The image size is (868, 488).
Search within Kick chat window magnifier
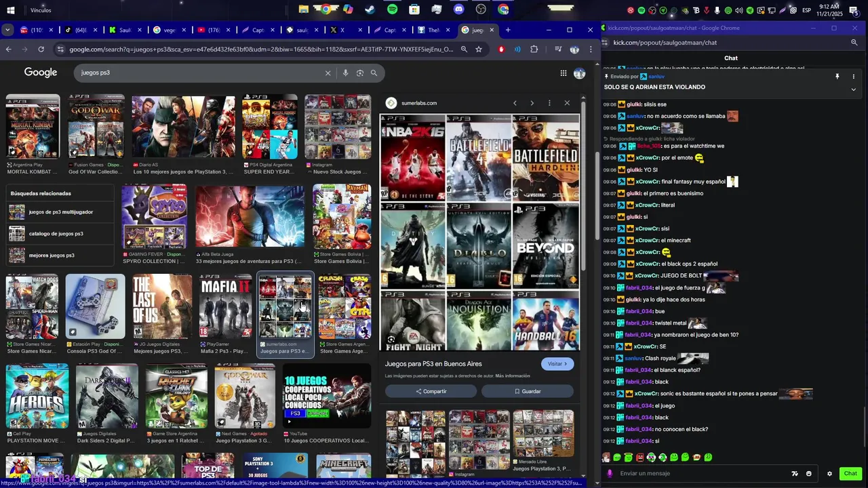[854, 43]
